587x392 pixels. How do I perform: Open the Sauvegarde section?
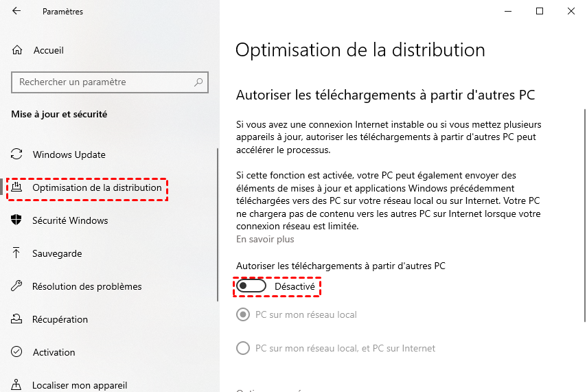pyautogui.click(x=57, y=253)
